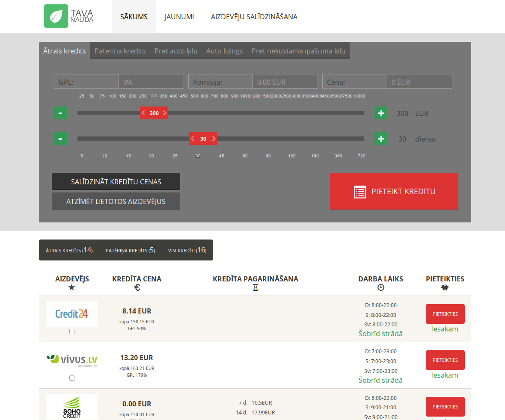Show VISI KREDĪTI (16)
The height and width of the screenshot is (420, 505).
pyautogui.click(x=187, y=250)
